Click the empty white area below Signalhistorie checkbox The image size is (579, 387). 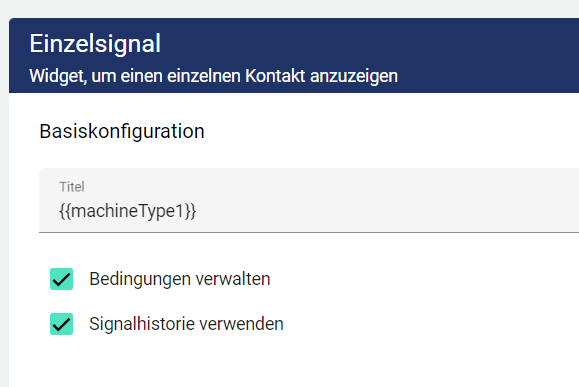[295, 364]
